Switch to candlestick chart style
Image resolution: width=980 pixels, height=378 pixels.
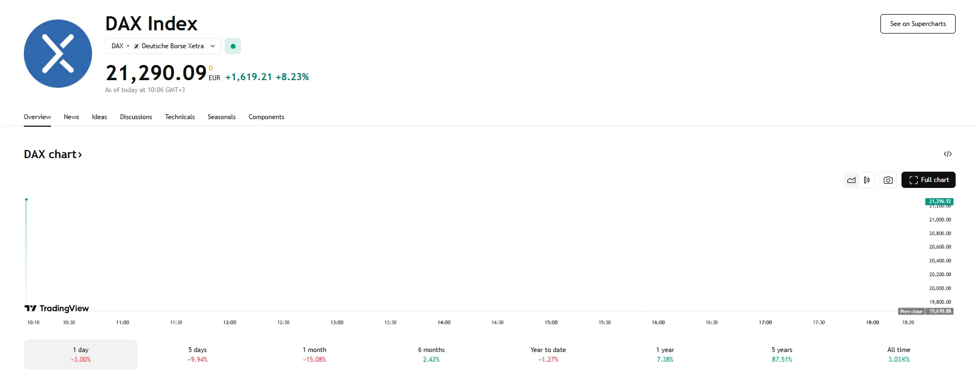[867, 180]
